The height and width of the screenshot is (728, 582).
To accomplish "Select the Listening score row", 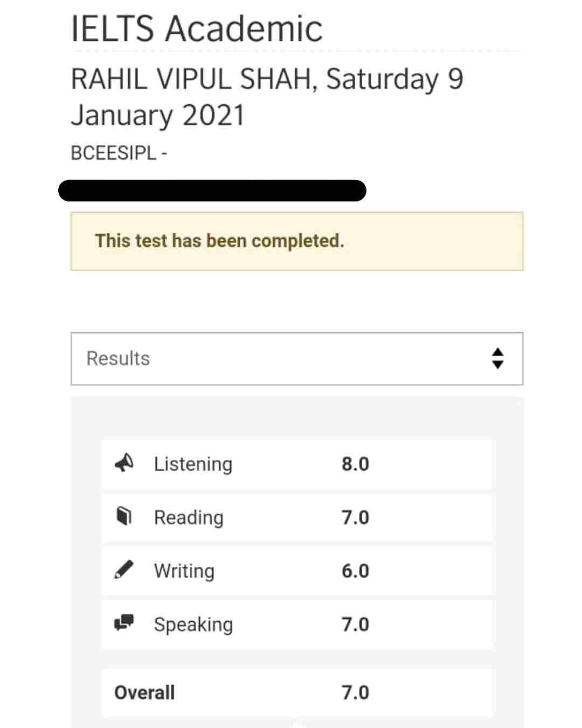I will tap(297, 464).
